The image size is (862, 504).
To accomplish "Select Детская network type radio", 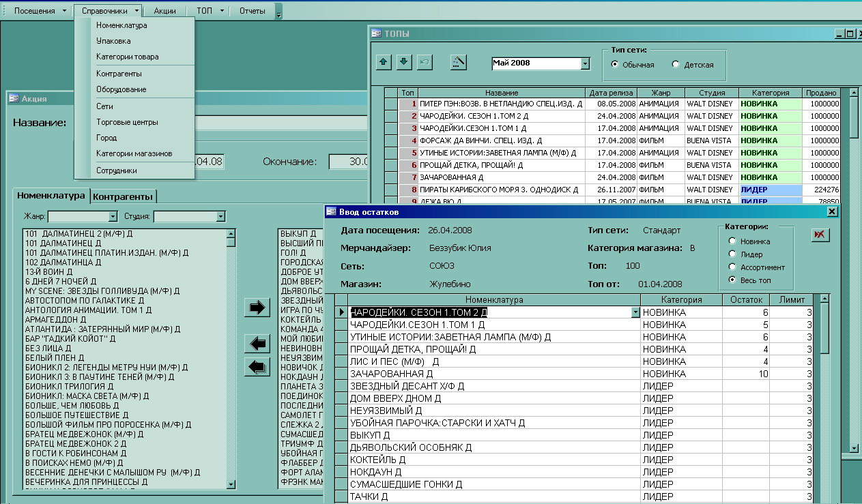I will (676, 65).
